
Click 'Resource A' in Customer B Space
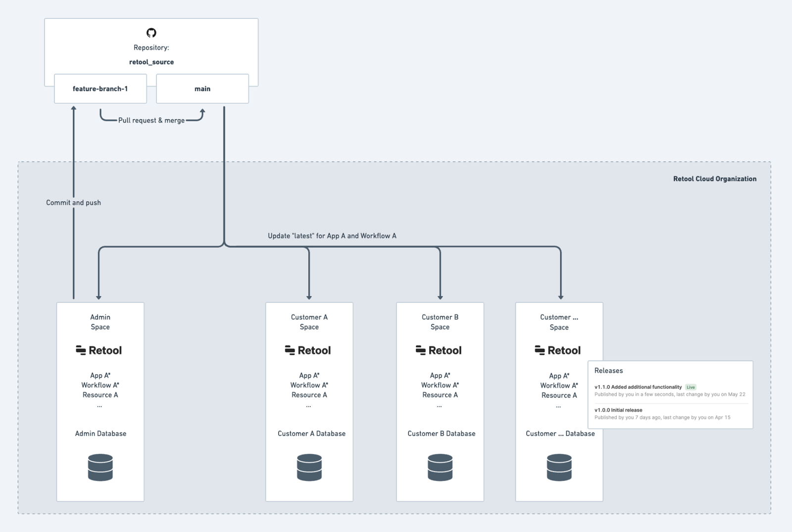tap(440, 395)
